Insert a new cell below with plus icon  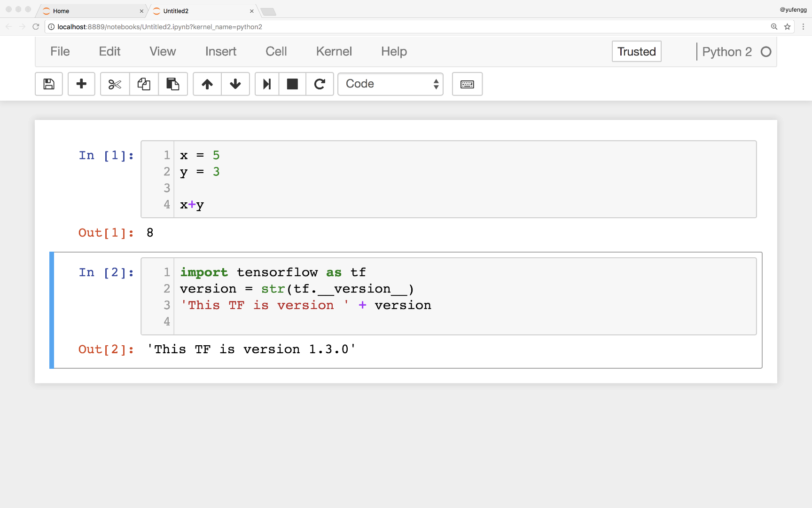pos(81,84)
